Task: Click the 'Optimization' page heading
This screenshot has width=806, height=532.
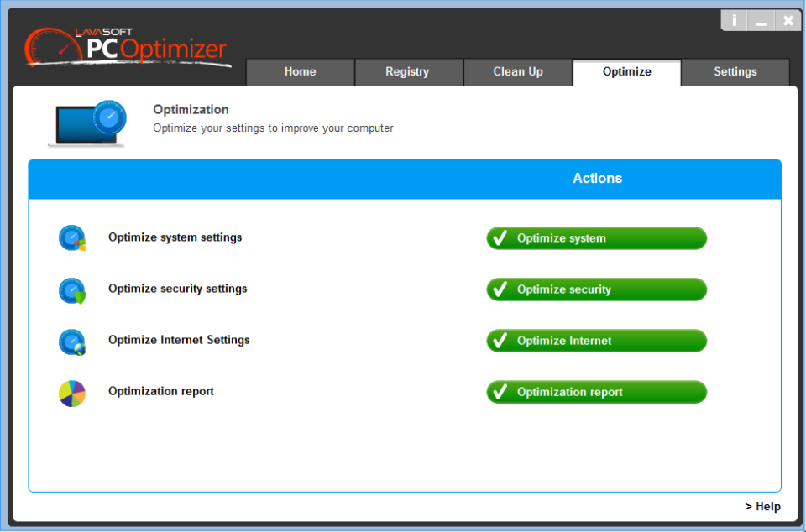Action: pyautogui.click(x=191, y=110)
